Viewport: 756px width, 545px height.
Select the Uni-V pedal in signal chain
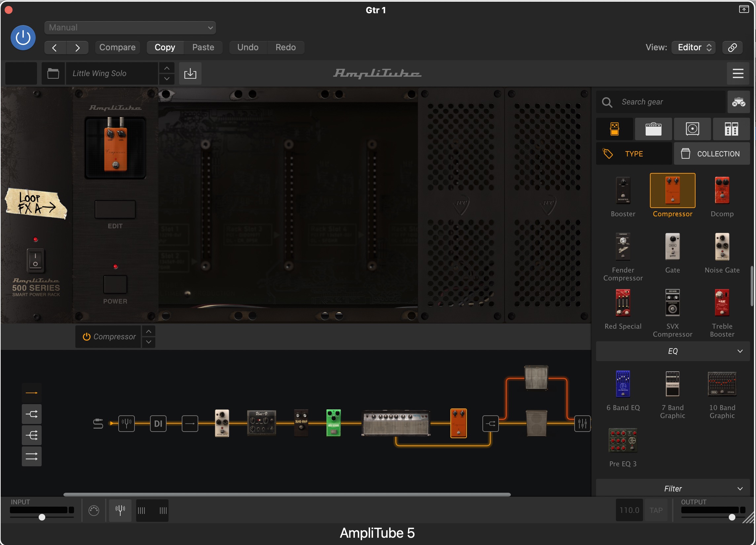tap(262, 423)
